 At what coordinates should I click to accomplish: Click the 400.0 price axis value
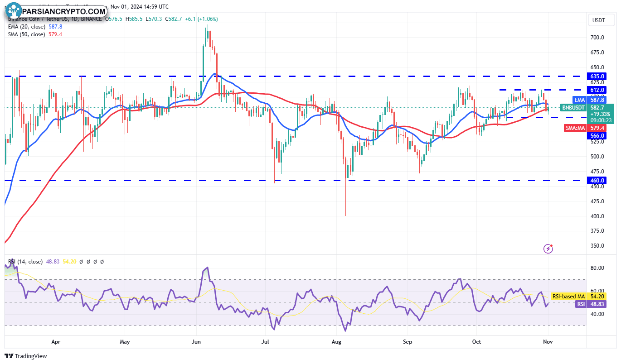[x=597, y=216]
